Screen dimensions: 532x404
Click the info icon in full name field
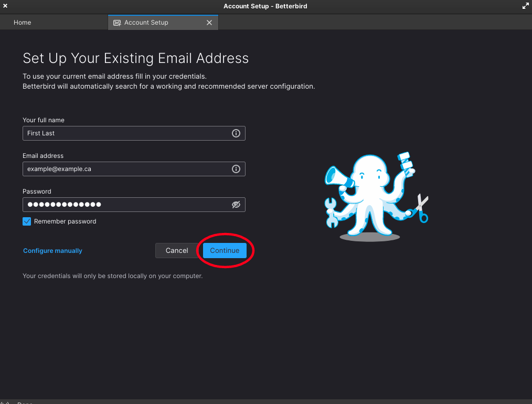pyautogui.click(x=236, y=133)
